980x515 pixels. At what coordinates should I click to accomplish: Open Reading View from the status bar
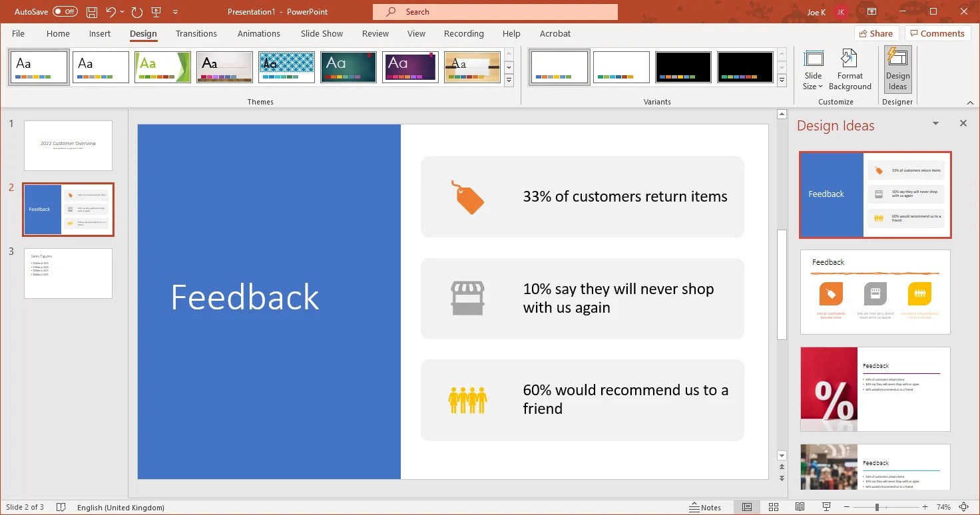[x=800, y=507]
